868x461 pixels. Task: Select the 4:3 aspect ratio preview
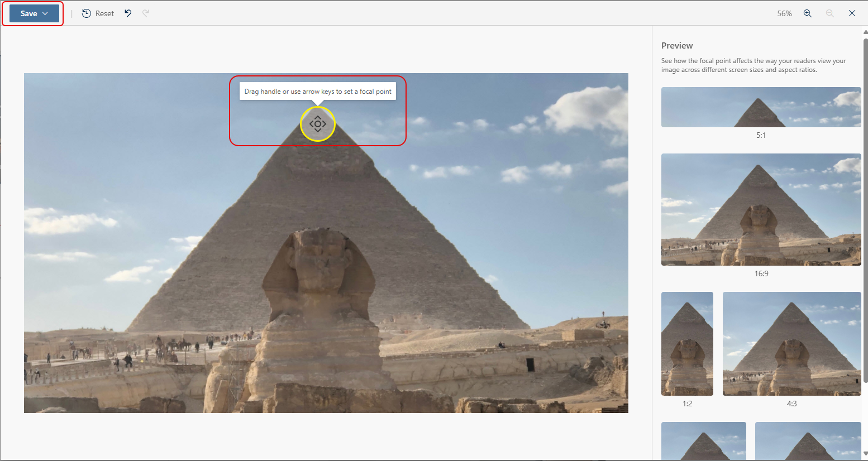[x=791, y=344]
